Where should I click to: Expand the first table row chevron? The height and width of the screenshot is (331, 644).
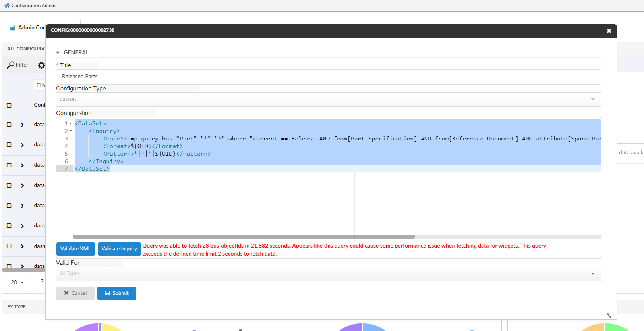tap(22, 125)
